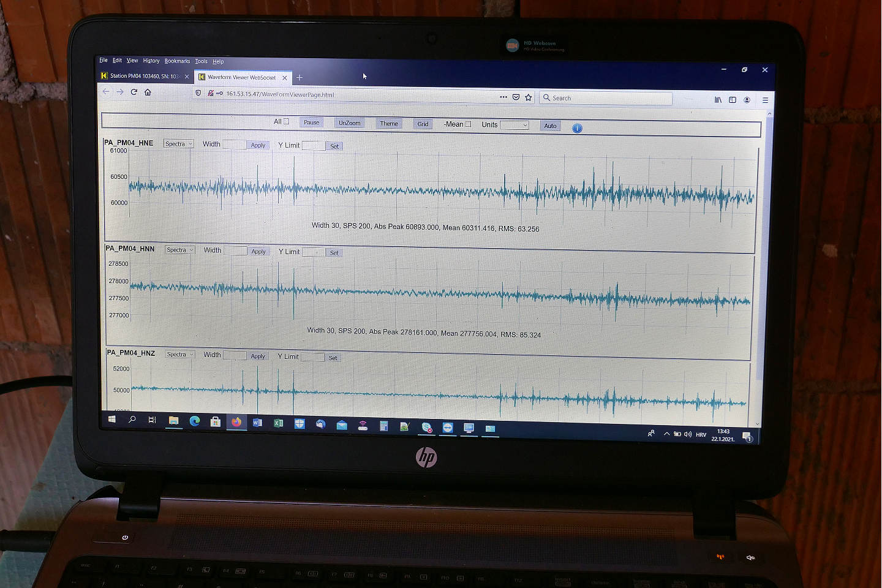Reload the page with refresh icon
The width and height of the screenshot is (882, 588).
click(x=134, y=92)
